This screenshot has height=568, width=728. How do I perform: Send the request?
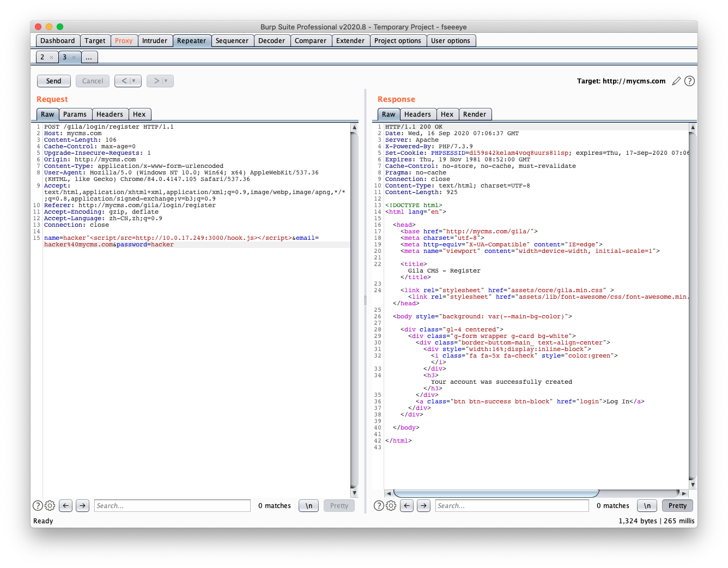click(x=54, y=81)
